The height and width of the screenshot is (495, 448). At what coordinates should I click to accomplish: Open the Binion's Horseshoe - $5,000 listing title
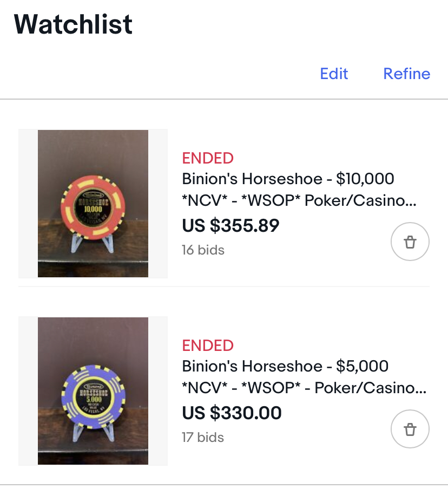[285, 366]
